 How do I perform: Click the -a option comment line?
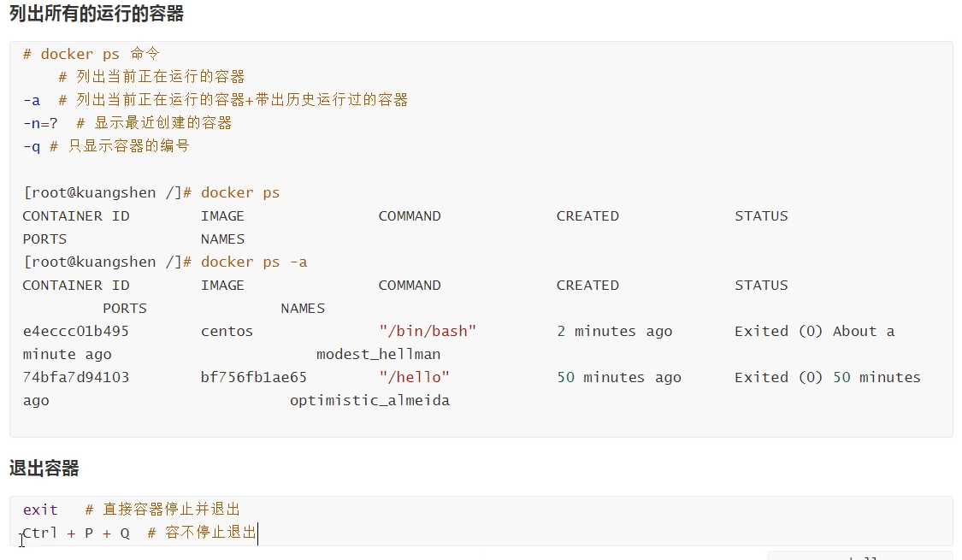(x=215, y=100)
